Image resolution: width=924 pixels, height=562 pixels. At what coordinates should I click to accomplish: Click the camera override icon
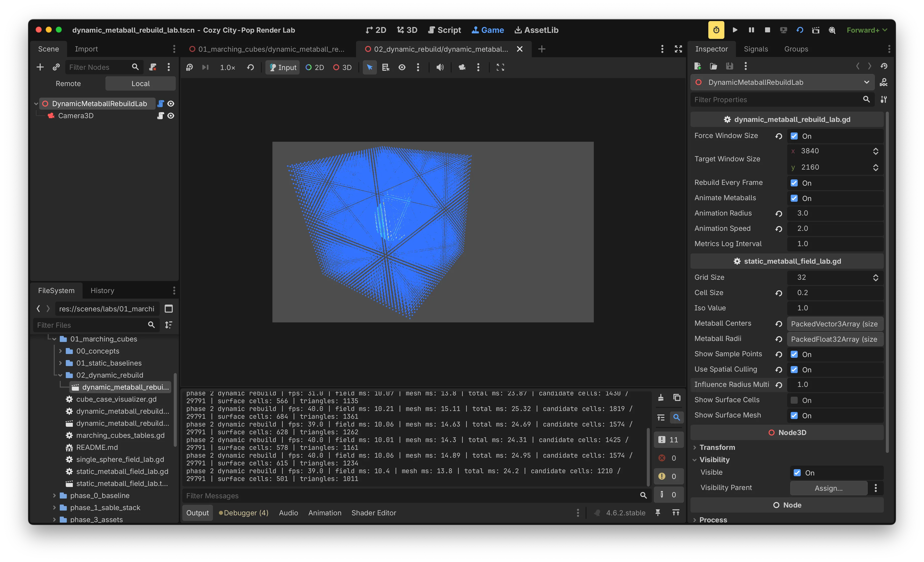(x=462, y=67)
